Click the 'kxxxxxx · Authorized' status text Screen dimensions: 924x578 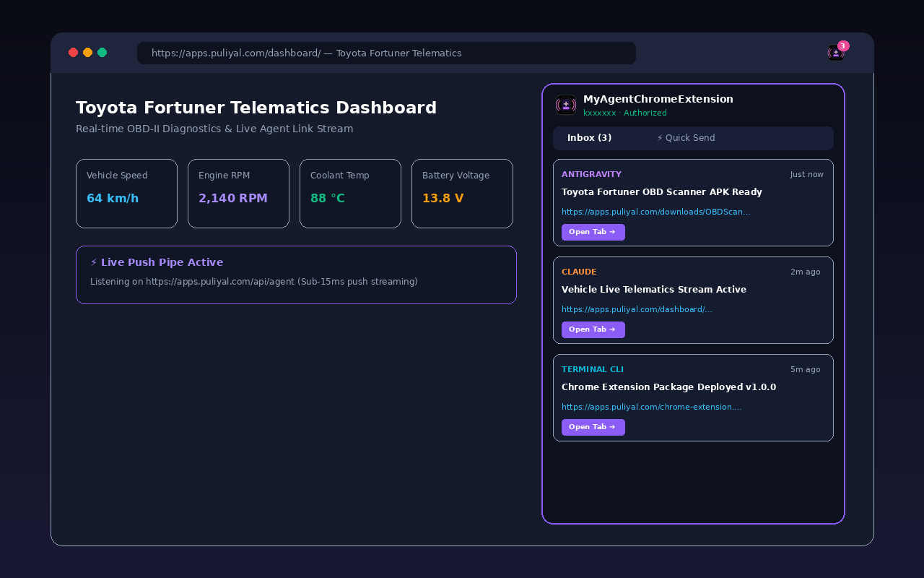(625, 113)
